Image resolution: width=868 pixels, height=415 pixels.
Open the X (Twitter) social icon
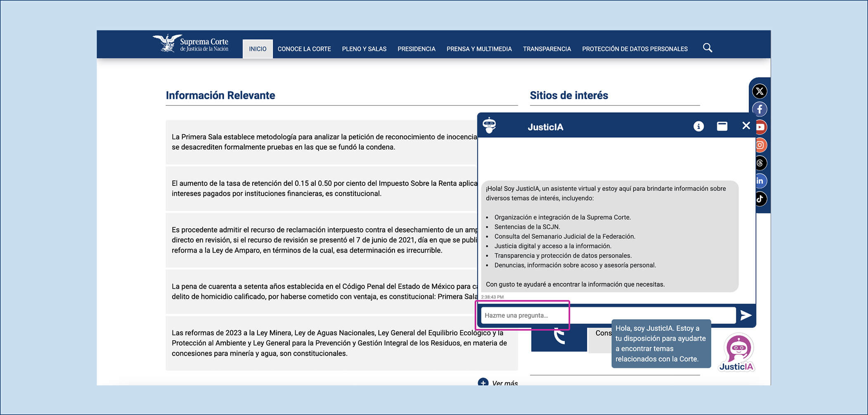tap(759, 91)
